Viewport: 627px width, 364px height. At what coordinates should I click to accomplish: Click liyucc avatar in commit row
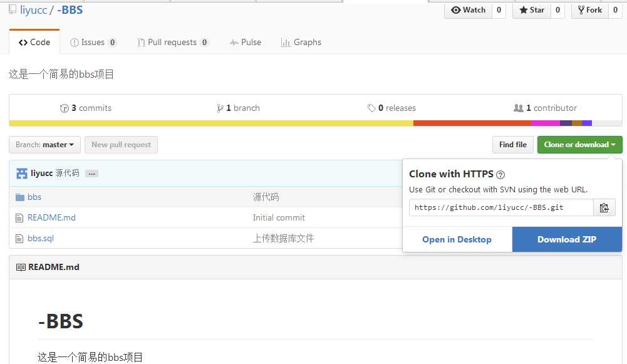(x=21, y=173)
